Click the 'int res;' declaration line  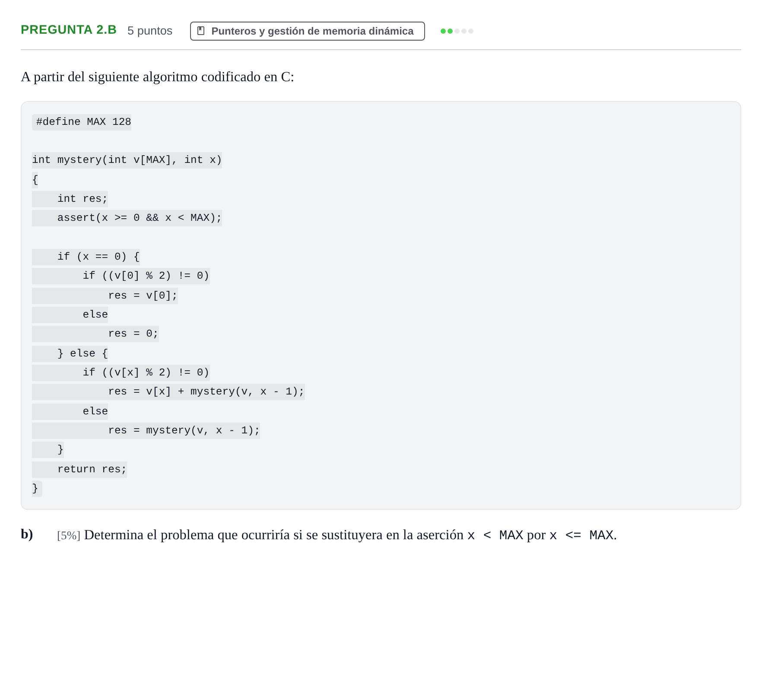[70, 199]
